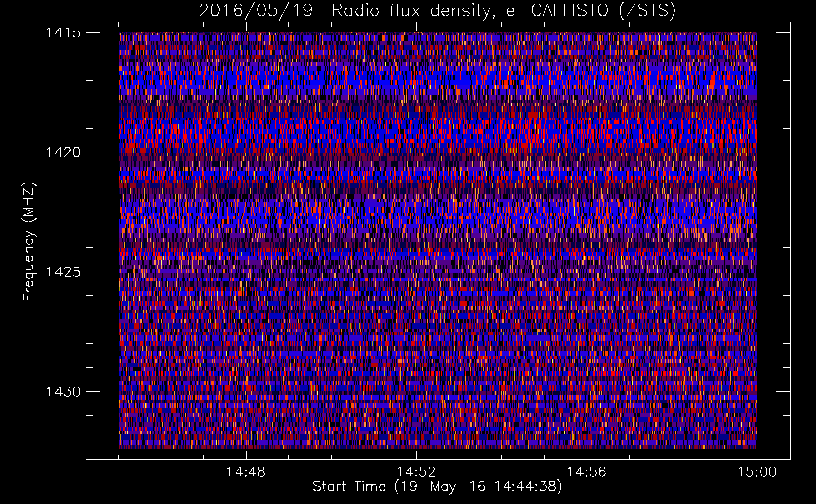Click the 14:48 time axis label
816x504 pixels.
tap(246, 472)
